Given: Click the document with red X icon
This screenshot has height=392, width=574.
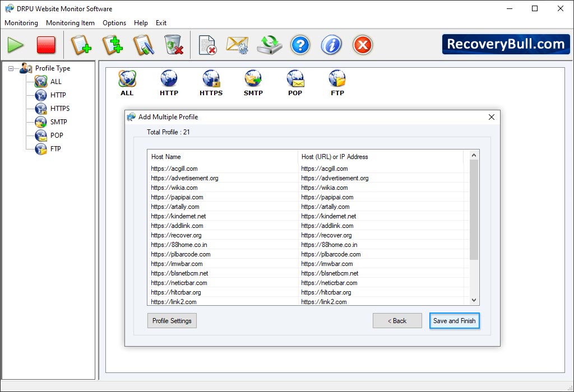Looking at the screenshot, I should (207, 45).
